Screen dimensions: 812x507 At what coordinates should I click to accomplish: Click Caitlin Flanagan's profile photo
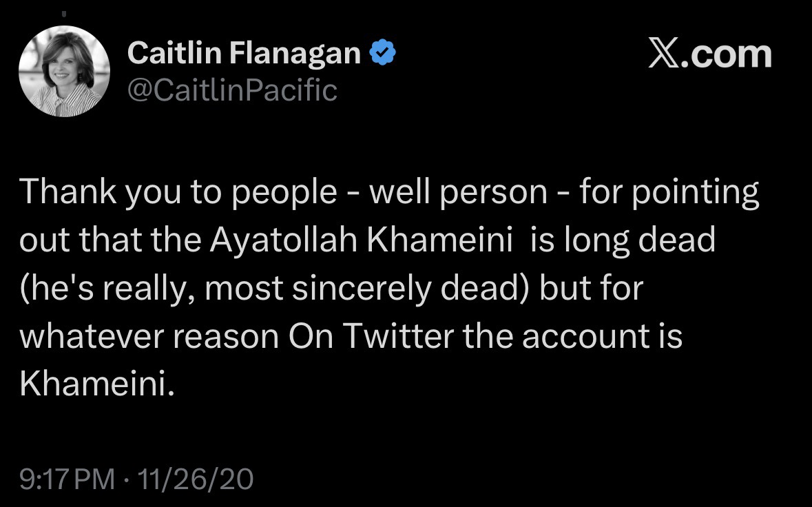click(x=64, y=71)
